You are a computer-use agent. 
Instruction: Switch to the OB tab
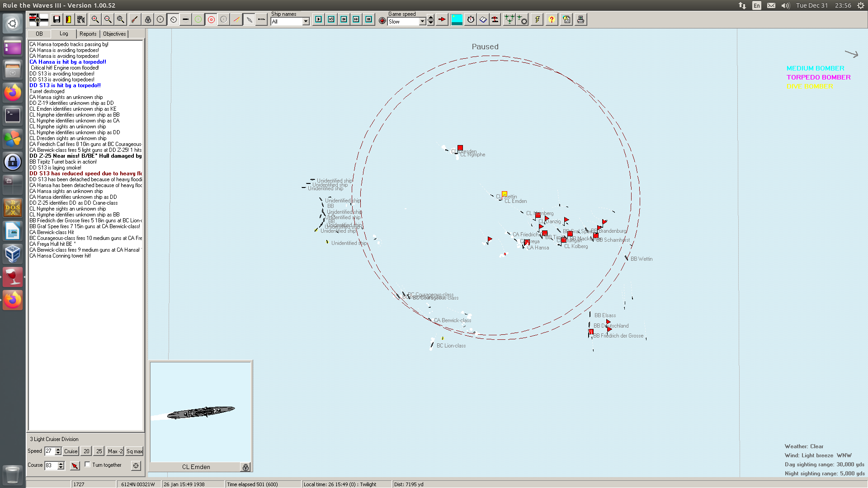[39, 34]
